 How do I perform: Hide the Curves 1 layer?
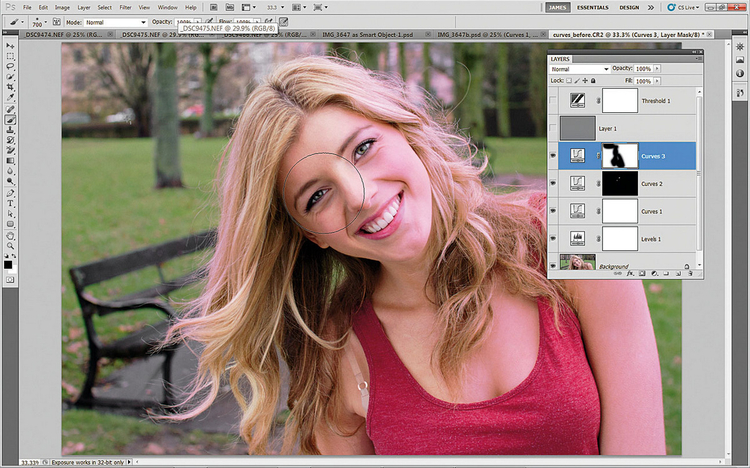click(x=553, y=211)
